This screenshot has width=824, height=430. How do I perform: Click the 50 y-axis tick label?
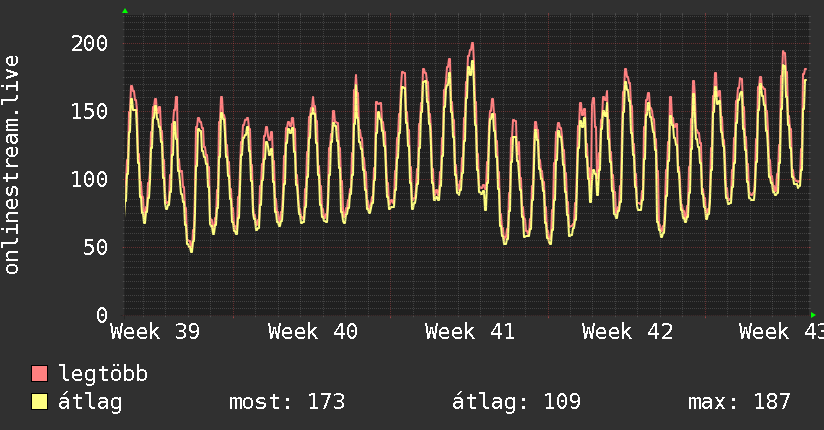coord(96,247)
